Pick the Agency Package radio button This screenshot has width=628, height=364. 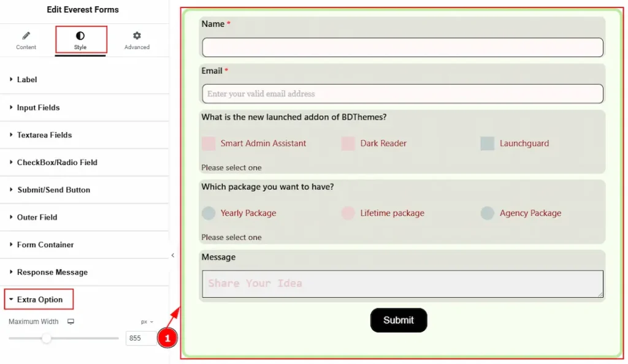pyautogui.click(x=487, y=213)
